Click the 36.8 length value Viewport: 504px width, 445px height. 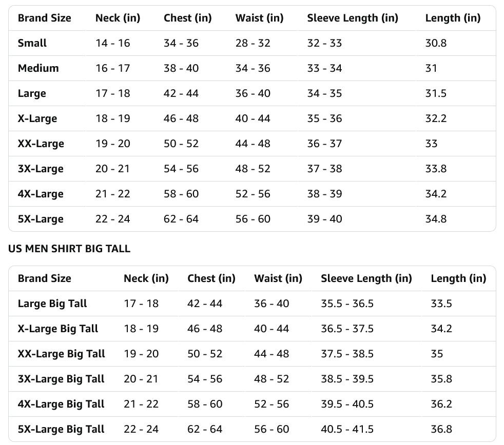[441, 429]
